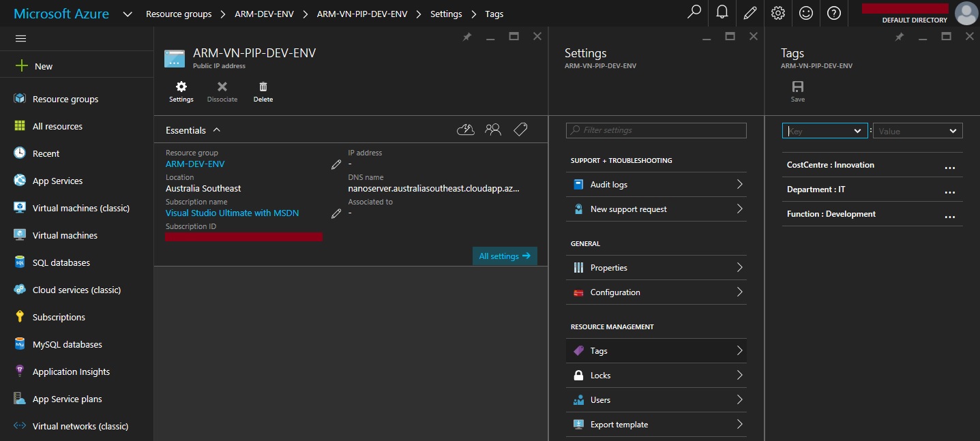Image resolution: width=980 pixels, height=441 pixels.
Task: Open ellipsis menu for CostCentre tag
Action: (950, 167)
